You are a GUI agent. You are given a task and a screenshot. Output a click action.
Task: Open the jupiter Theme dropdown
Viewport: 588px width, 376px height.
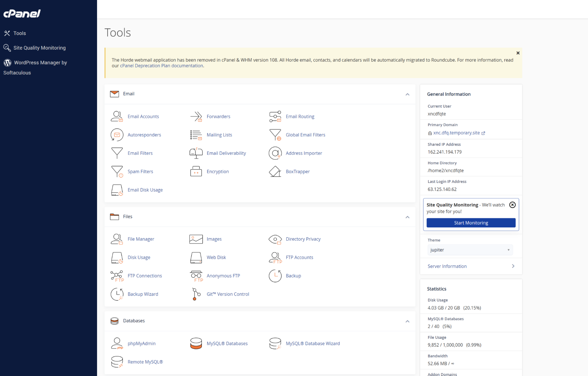470,250
